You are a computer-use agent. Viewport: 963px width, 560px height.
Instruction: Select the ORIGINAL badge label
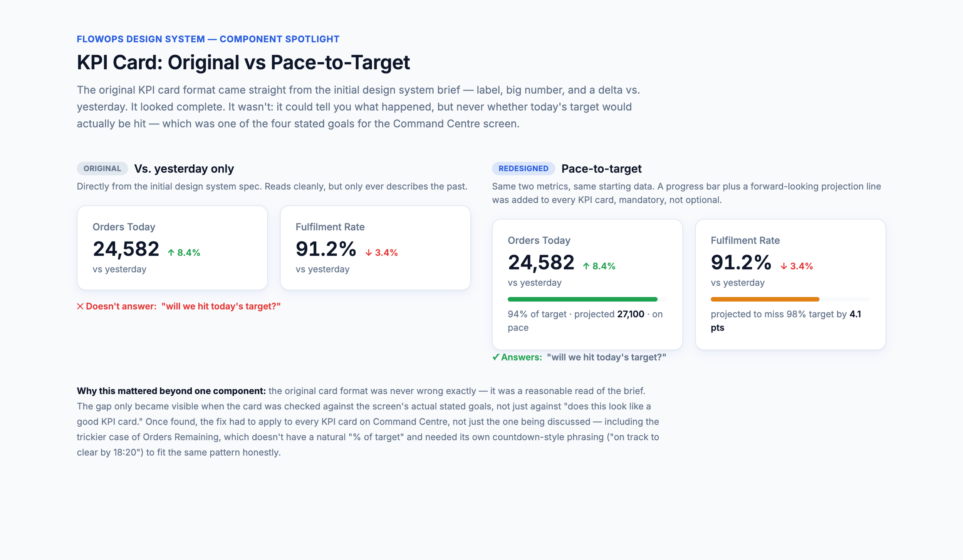pos(102,169)
